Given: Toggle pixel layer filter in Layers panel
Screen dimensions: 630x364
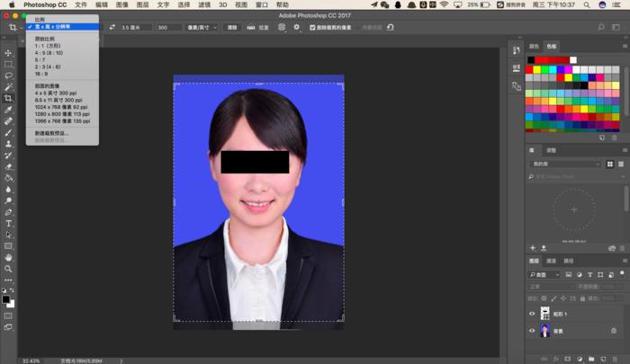Looking at the screenshot, I should pos(569,274).
